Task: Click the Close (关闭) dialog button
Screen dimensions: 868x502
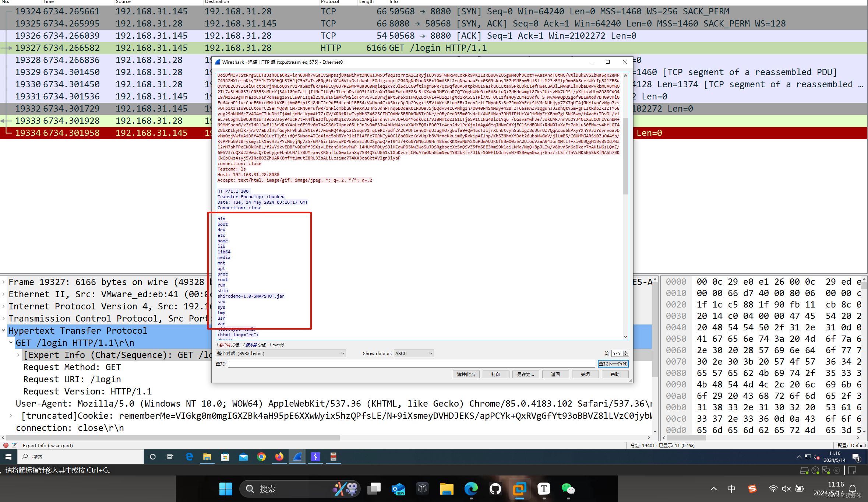Action: (585, 374)
